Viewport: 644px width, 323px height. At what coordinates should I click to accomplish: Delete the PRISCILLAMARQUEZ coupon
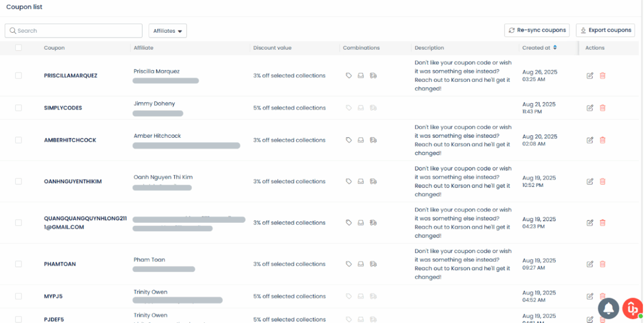(602, 76)
